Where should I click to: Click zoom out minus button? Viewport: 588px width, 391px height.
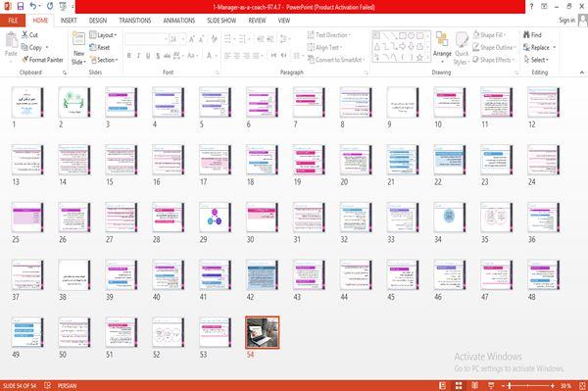click(x=504, y=385)
